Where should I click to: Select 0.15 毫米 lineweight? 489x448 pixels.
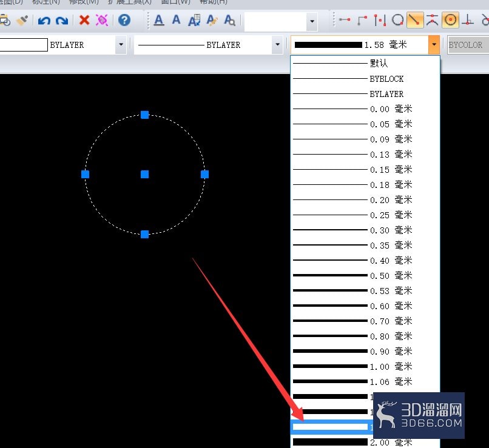click(365, 170)
